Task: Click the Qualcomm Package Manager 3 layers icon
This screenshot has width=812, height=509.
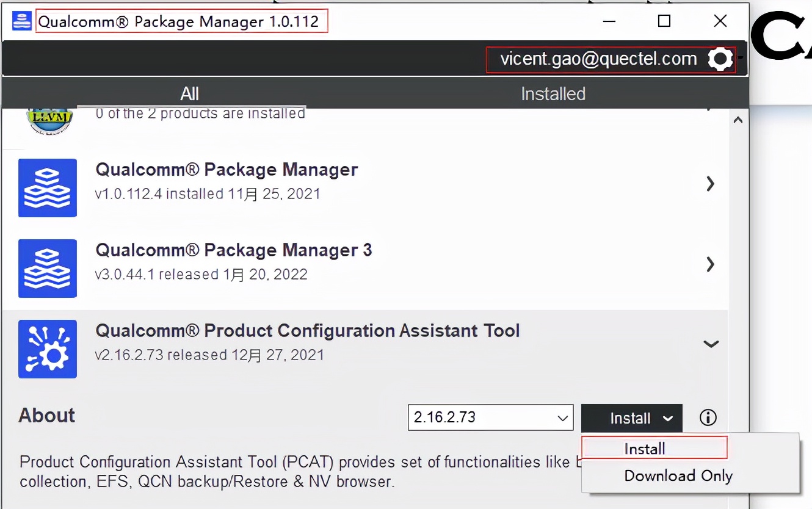Action: [x=48, y=269]
